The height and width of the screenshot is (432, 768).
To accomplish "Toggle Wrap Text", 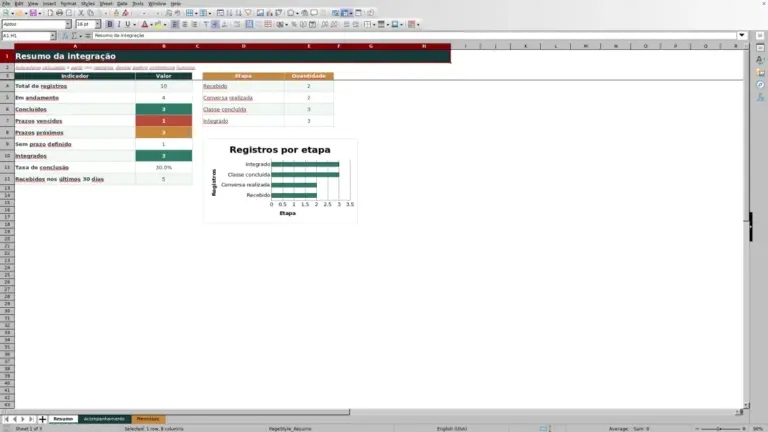I will coord(237,24).
